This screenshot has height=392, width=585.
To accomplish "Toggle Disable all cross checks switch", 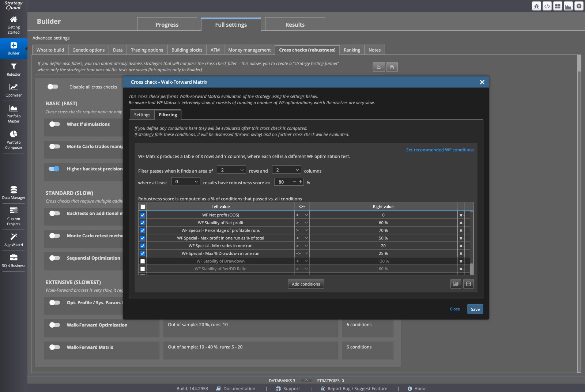I will point(53,87).
